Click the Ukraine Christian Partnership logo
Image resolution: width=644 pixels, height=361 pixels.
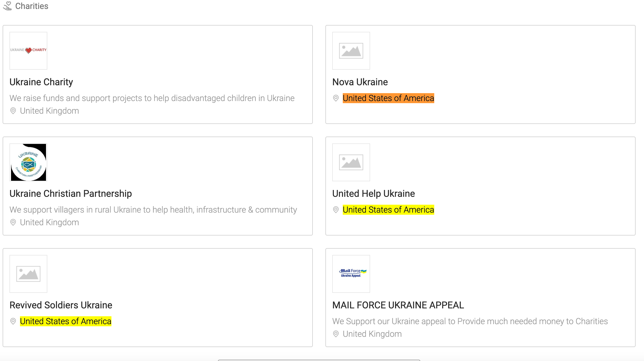(x=28, y=162)
